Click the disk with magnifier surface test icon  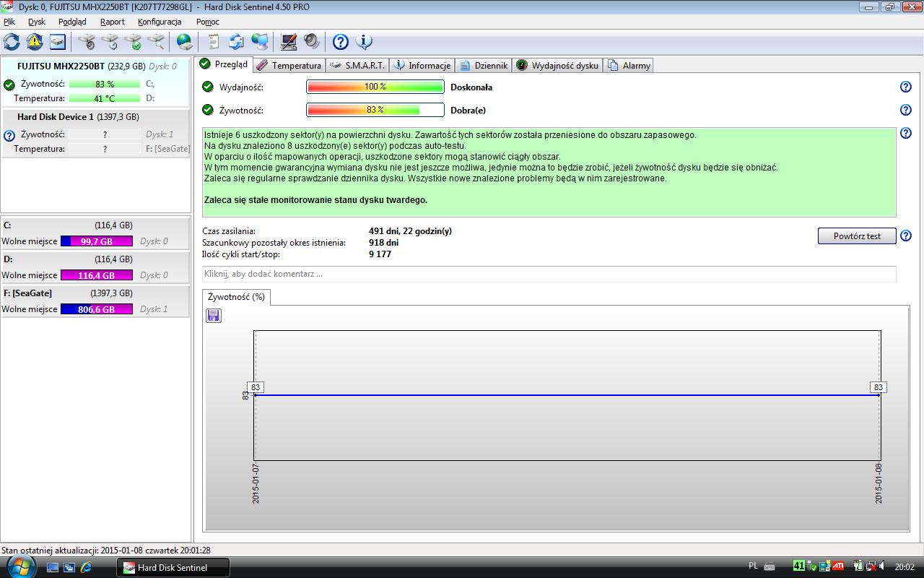[156, 42]
